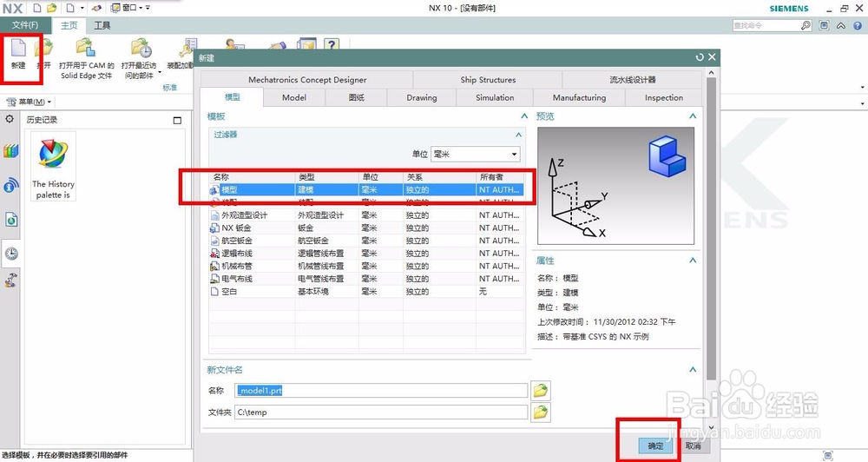868x462 pixels.
Task: Select the Drawing tab
Action: (x=421, y=97)
